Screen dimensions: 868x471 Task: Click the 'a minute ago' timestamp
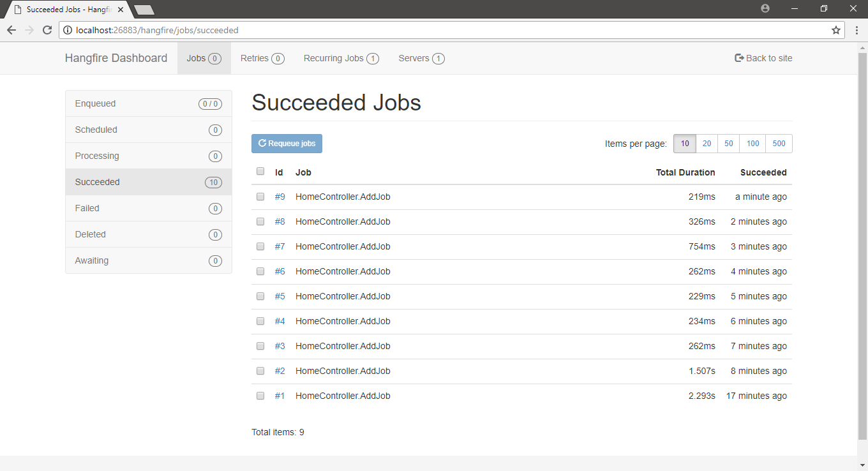[761, 197]
